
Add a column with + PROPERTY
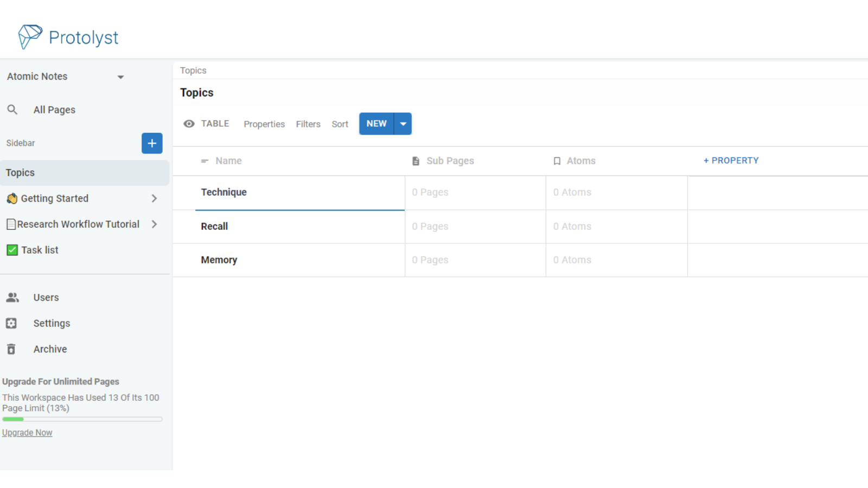click(731, 160)
